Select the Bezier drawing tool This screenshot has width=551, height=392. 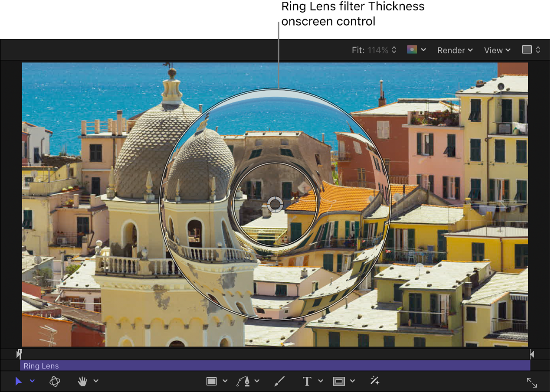[244, 381]
